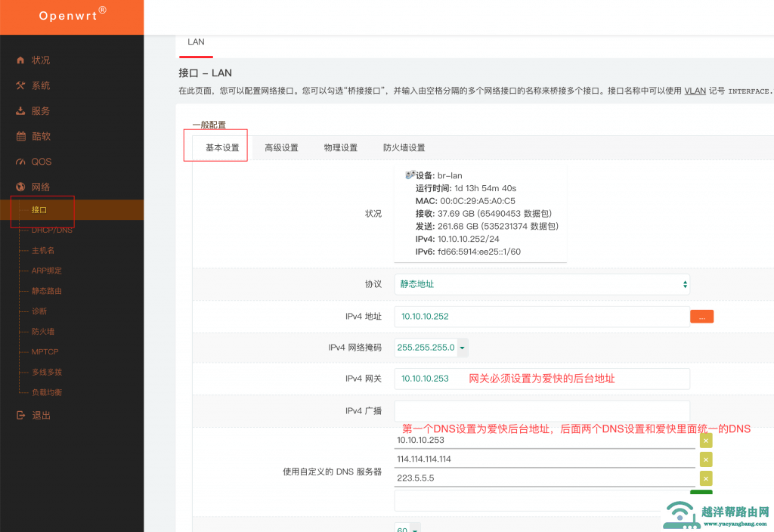Open the QOS menu
The width and height of the screenshot is (774, 532).
point(42,162)
